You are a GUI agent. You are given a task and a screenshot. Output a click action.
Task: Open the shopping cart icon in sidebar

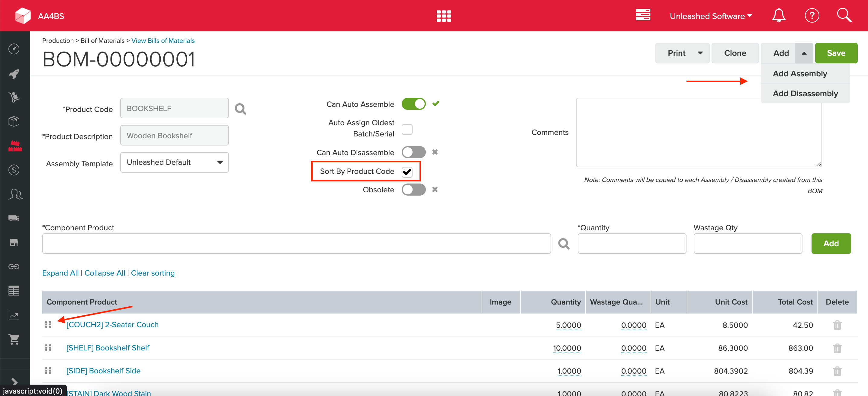click(14, 340)
